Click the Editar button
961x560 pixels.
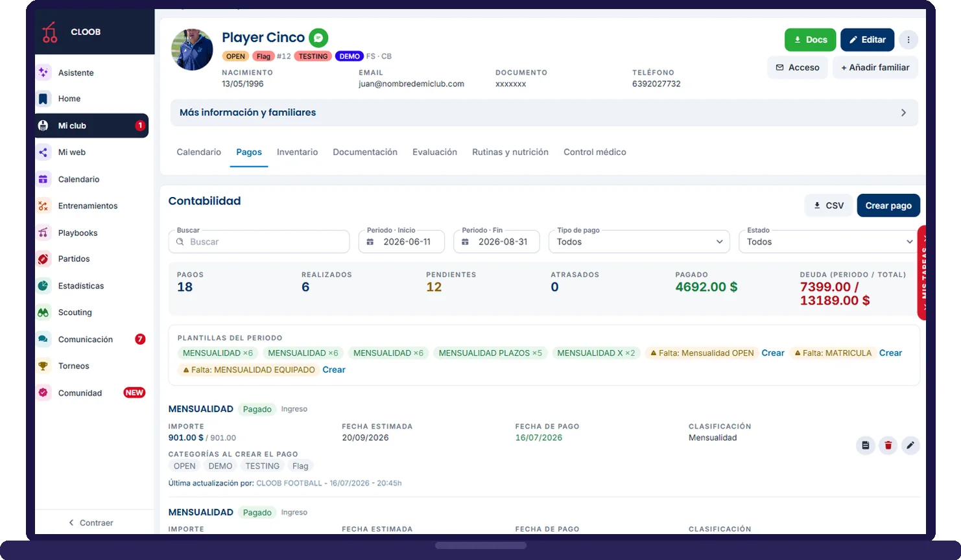pyautogui.click(x=868, y=40)
